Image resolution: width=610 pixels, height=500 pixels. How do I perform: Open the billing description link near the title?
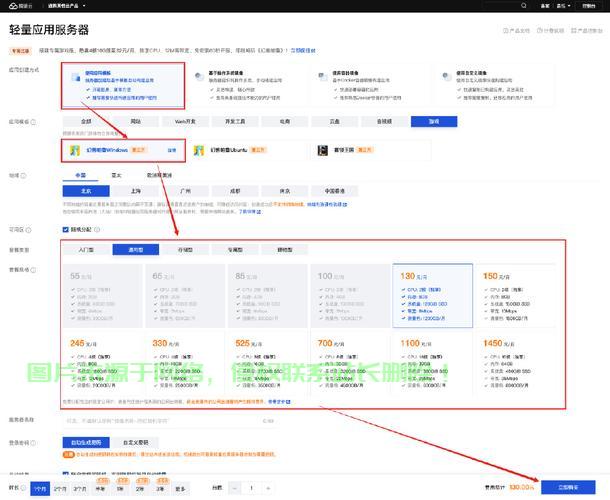coord(550,30)
